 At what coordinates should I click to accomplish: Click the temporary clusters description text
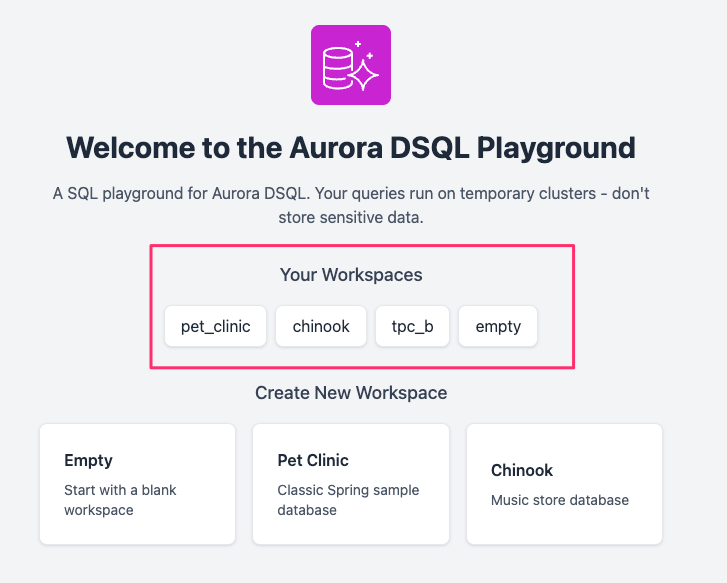point(351,205)
